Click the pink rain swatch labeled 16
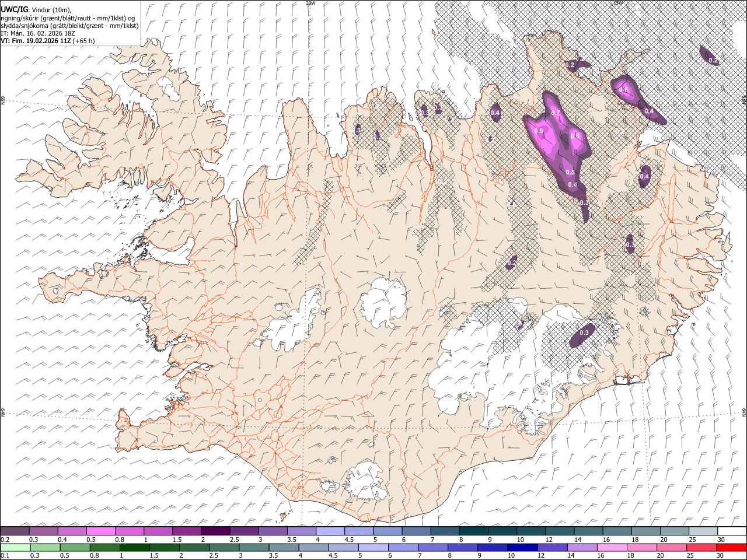747x560 pixels. tap(612, 547)
